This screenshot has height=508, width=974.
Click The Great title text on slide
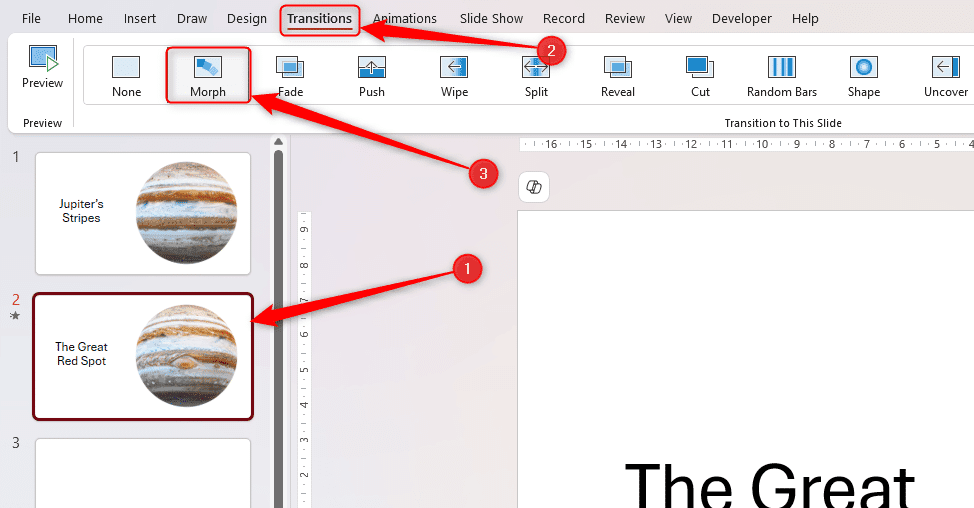click(x=769, y=484)
